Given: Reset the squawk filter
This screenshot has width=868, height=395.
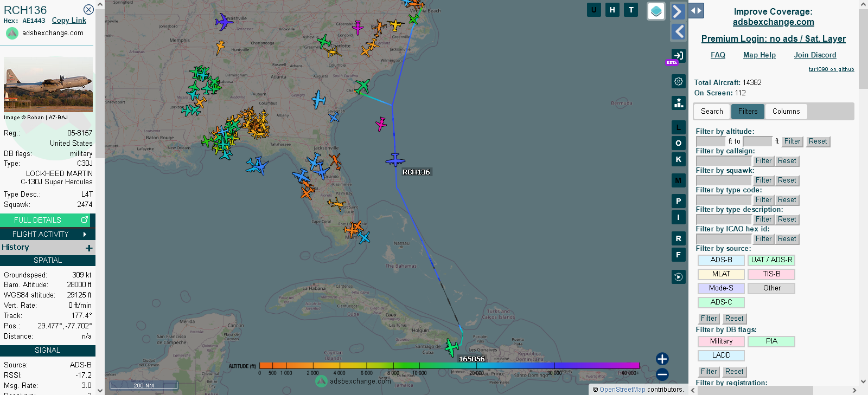Looking at the screenshot, I should coord(787,180).
